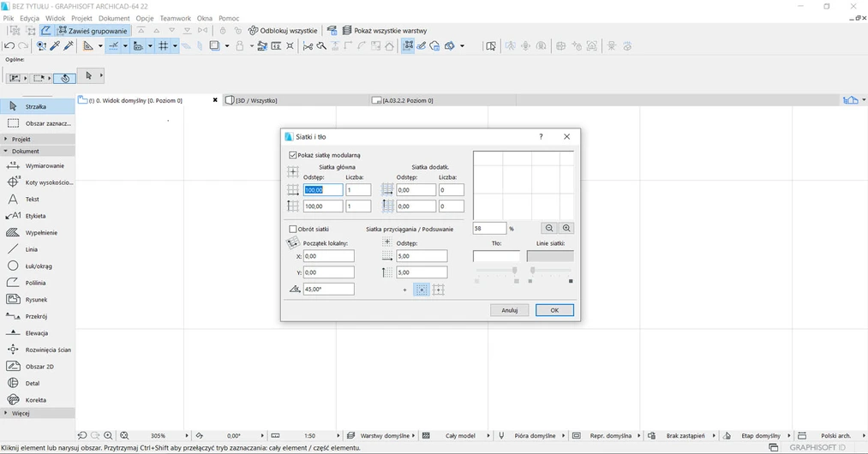The image size is (868, 454).
Task: Select the Linia line tool
Action: [37, 249]
